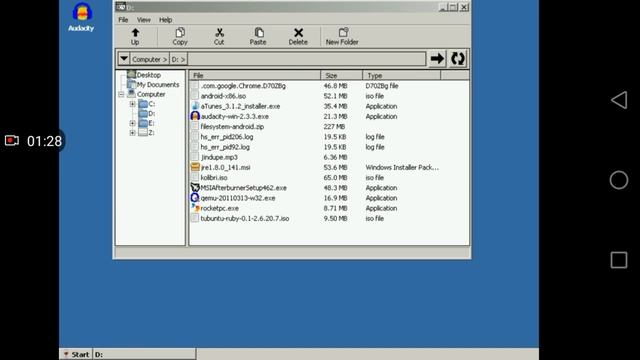This screenshot has width=640, height=360.
Task: Select .com.google.Chrome.D70ZBg file
Action: [243, 86]
